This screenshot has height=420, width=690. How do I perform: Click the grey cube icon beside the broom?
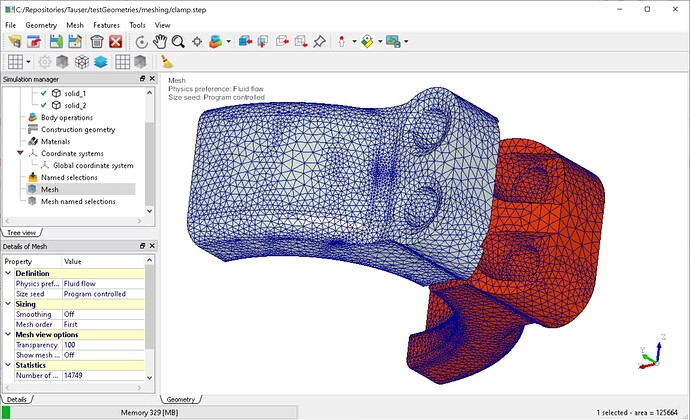(140, 62)
